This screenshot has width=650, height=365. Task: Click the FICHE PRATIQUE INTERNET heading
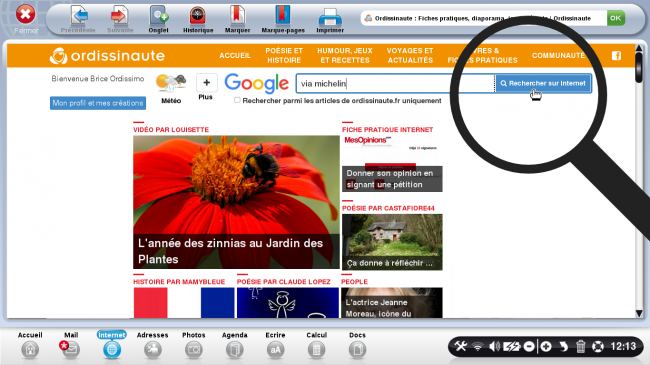387,130
